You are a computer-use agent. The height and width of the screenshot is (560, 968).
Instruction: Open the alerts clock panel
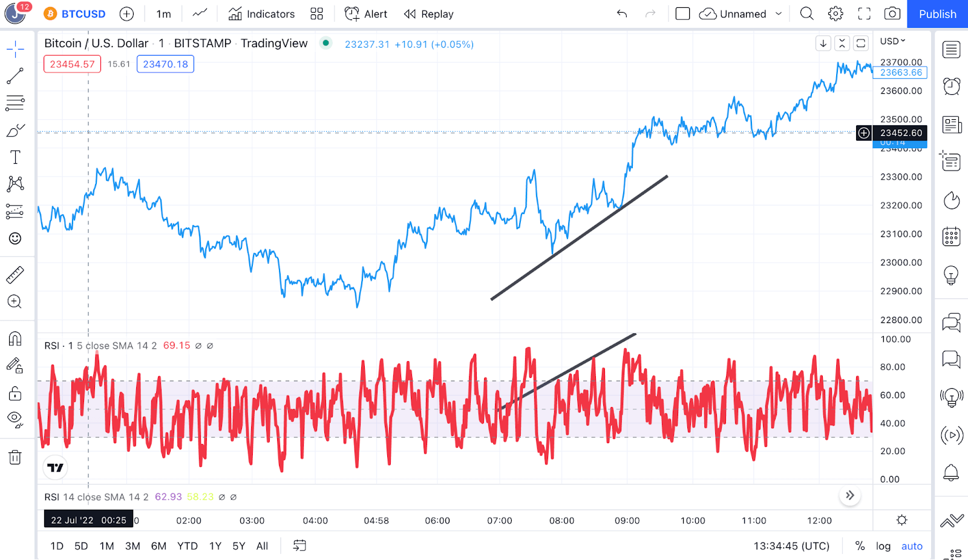pyautogui.click(x=952, y=86)
